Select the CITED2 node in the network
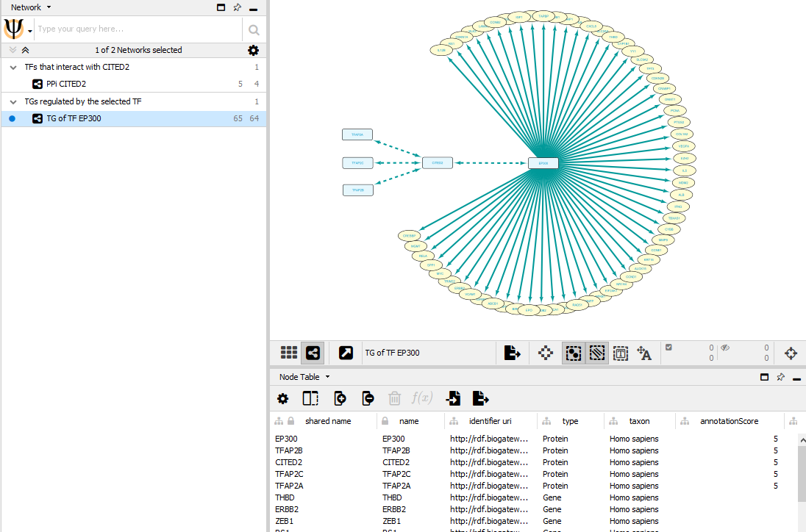The height and width of the screenshot is (532, 806). (x=438, y=163)
